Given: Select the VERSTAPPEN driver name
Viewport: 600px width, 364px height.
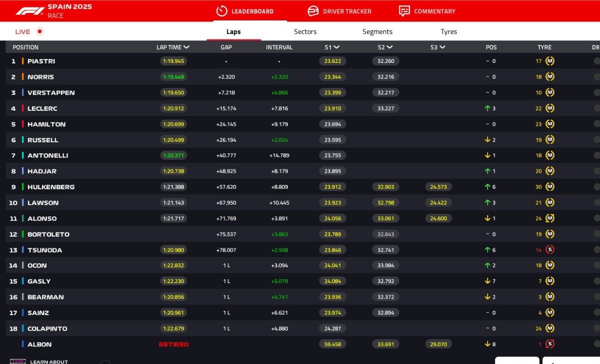Looking at the screenshot, I should (51, 92).
